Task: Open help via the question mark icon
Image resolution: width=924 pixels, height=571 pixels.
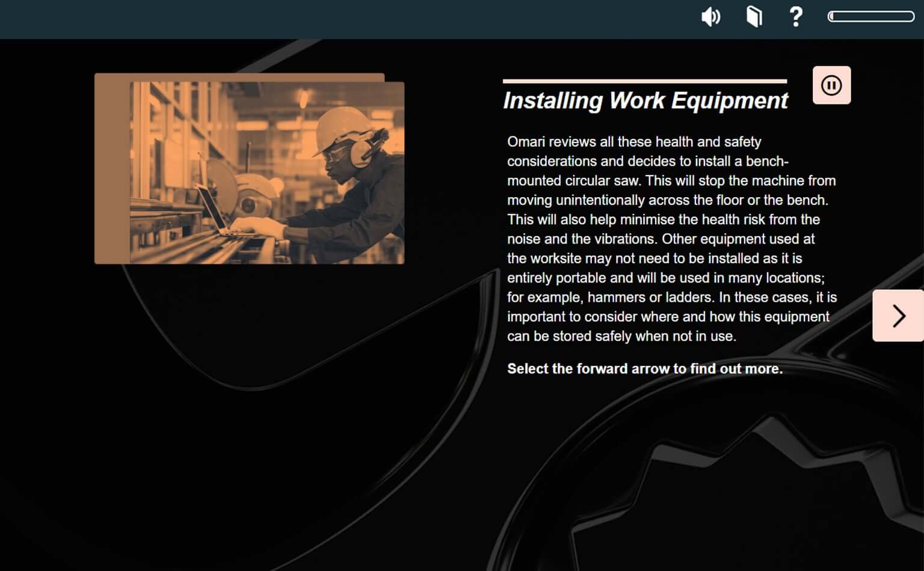Action: tap(796, 17)
